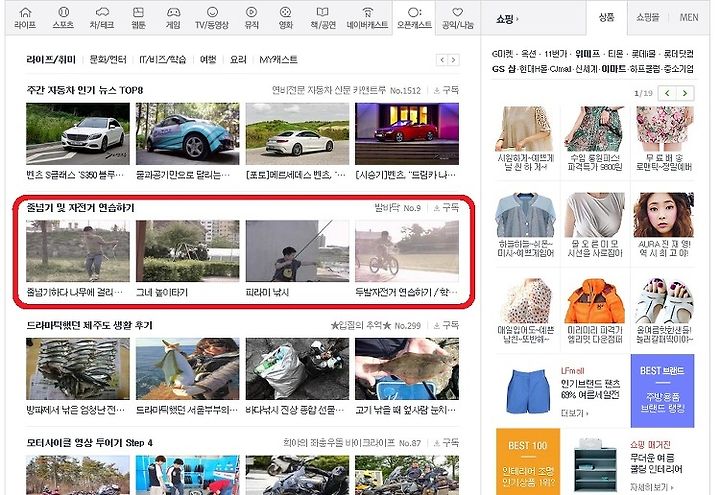
Task: Open the 스포츠 section icon
Action: click(x=63, y=17)
